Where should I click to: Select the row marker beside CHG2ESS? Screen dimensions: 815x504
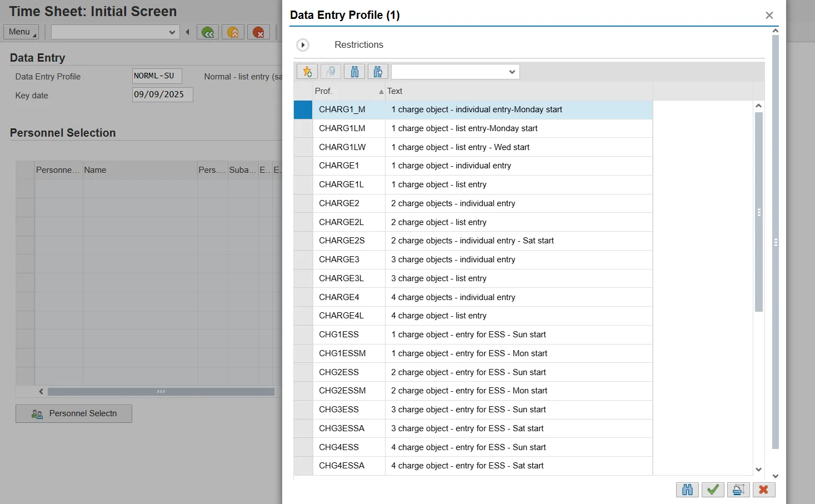coord(303,372)
